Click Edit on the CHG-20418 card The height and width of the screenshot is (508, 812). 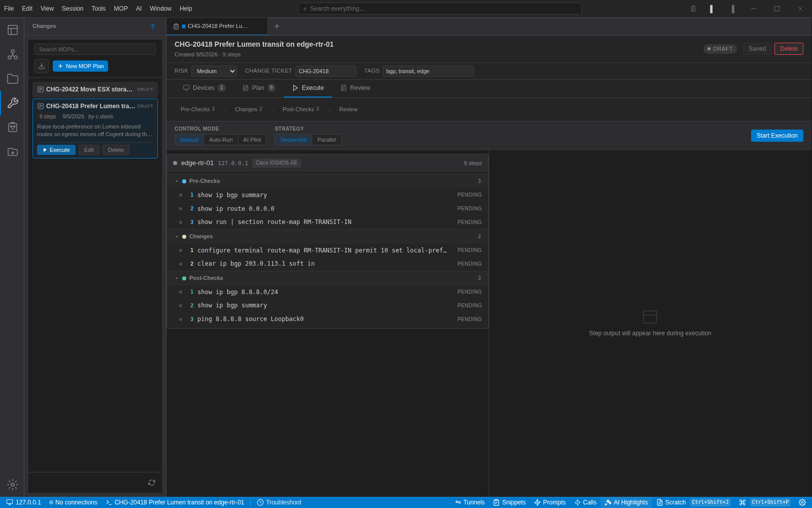[89, 150]
